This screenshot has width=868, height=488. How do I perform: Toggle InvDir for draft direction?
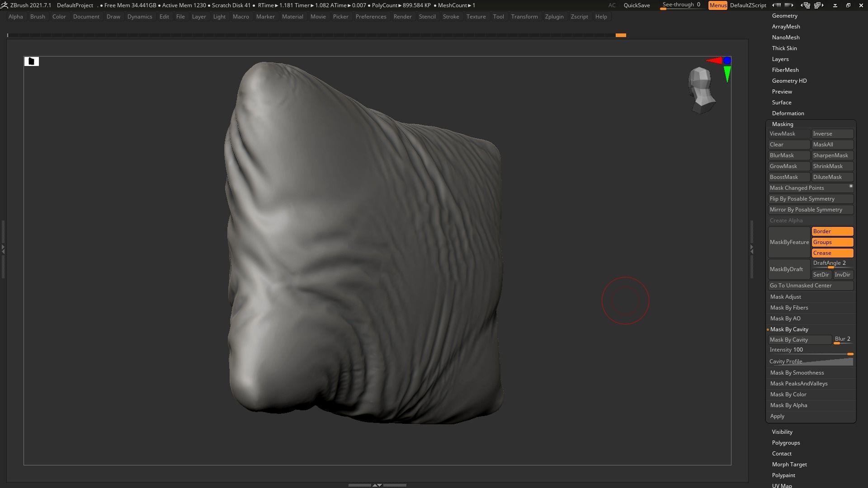pos(843,275)
